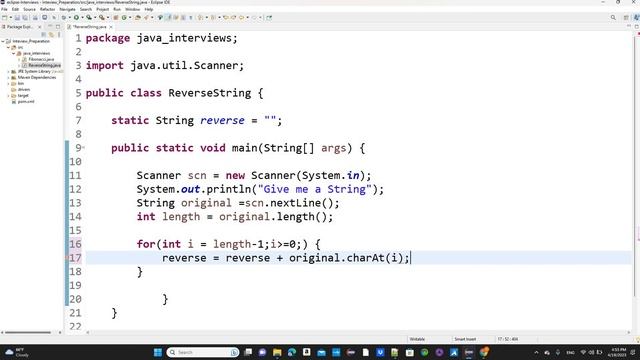Show hidden system tray icons
The height and width of the screenshot is (360, 640).
coord(536,352)
